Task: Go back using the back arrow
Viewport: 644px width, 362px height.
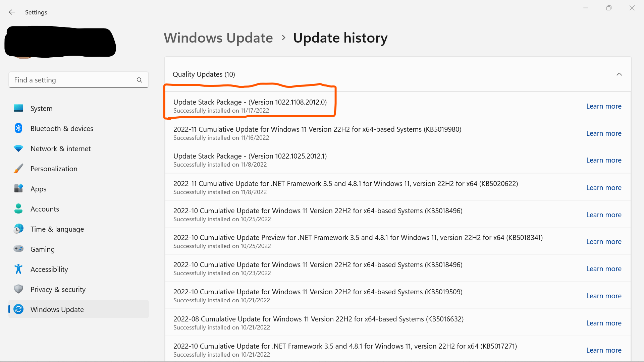Action: pyautogui.click(x=12, y=12)
